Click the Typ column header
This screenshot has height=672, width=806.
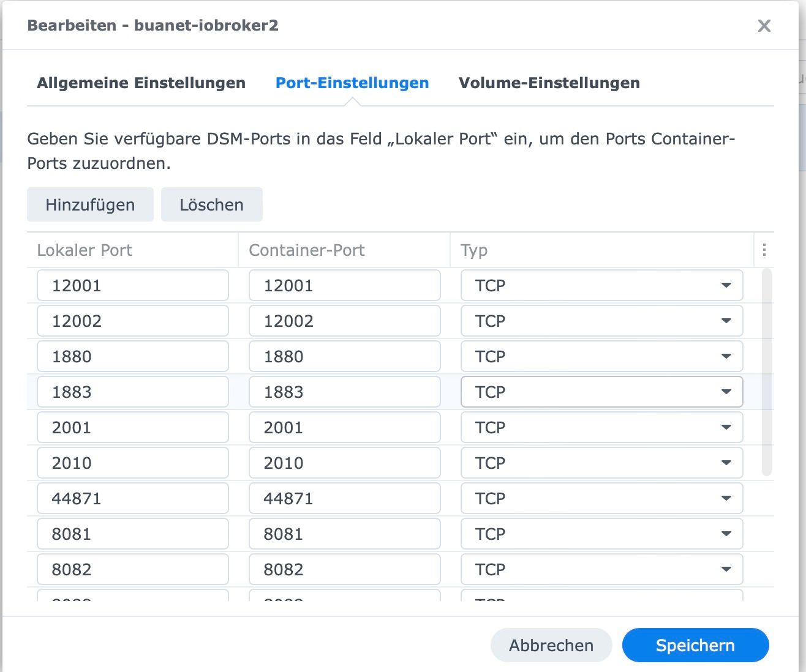point(474,250)
